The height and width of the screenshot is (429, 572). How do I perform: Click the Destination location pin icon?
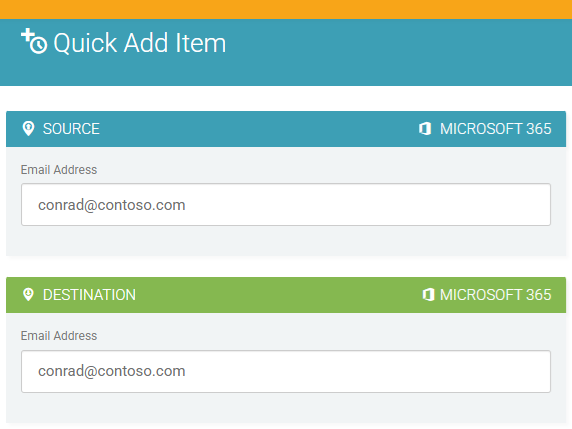click(x=28, y=294)
